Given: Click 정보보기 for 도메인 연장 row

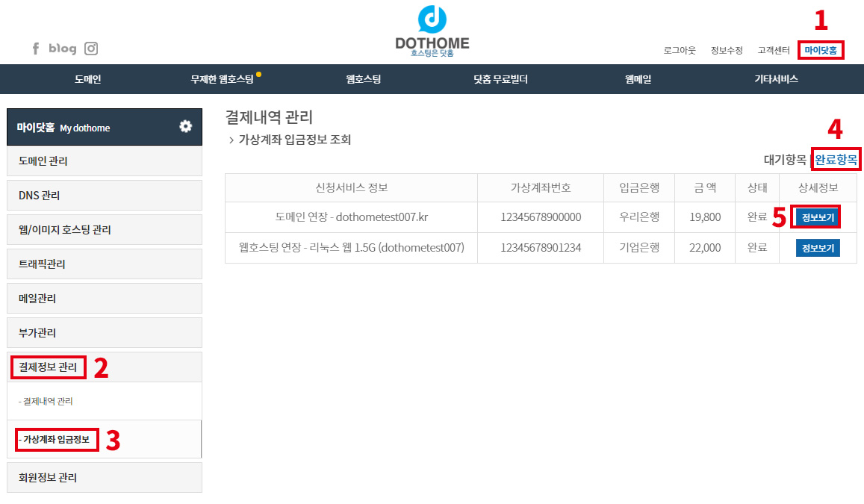Looking at the screenshot, I should 818,217.
